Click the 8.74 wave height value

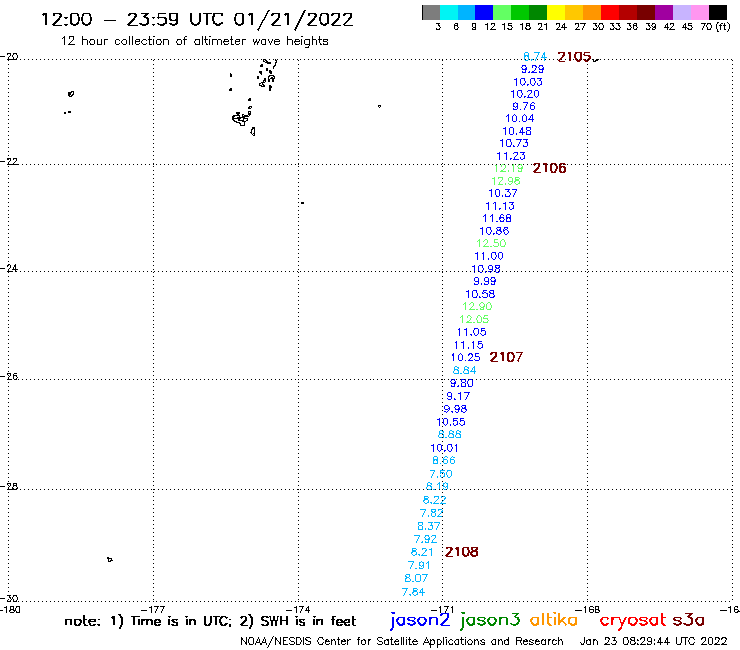pos(535,57)
